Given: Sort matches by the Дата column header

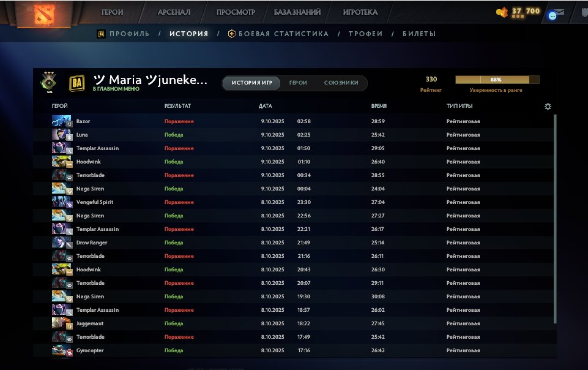Looking at the screenshot, I should pos(265,107).
